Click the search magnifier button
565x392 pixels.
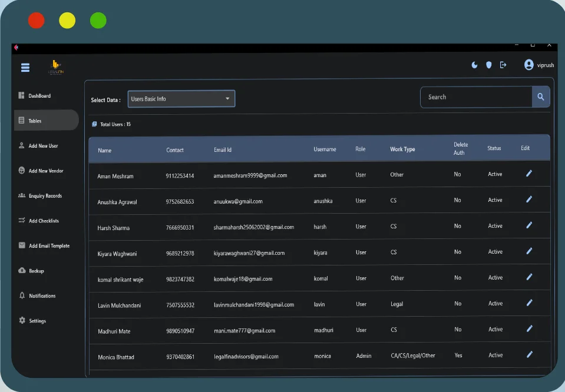point(540,97)
